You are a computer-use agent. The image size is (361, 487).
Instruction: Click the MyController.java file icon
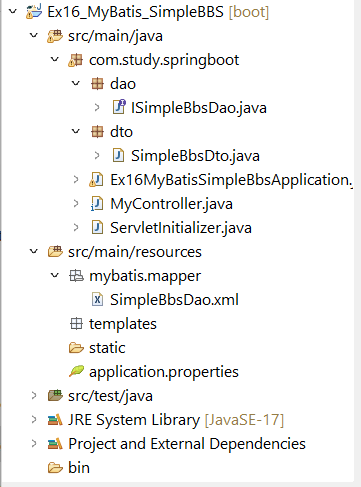pos(97,203)
